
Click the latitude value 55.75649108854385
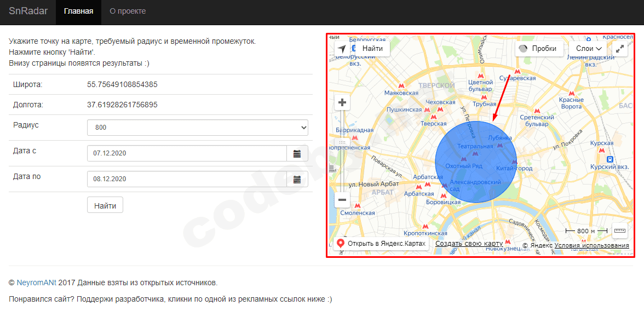point(122,84)
